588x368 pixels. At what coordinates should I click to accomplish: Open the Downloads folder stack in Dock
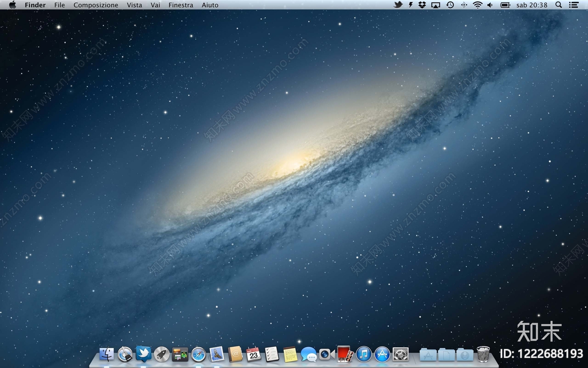click(x=465, y=355)
